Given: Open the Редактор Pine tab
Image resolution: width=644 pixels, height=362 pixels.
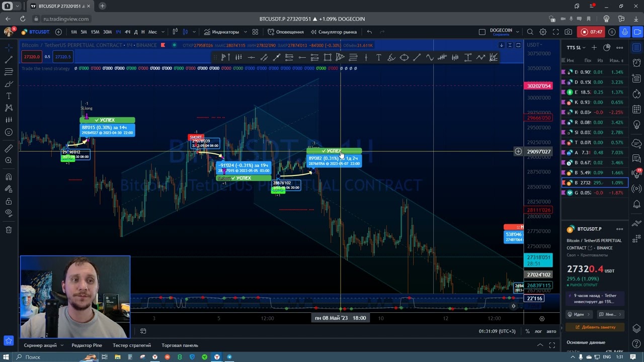Looking at the screenshot, I should click(x=87, y=345).
